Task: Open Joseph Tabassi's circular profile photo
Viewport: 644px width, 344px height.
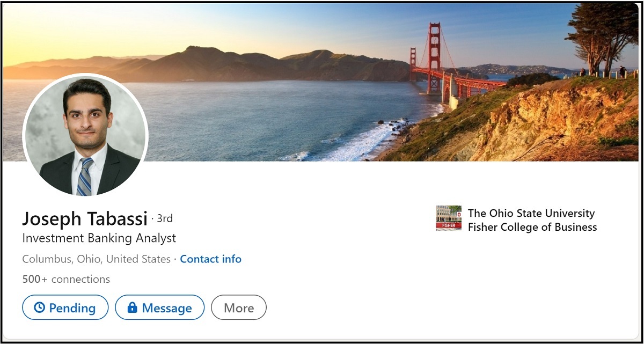Action: 85,134
